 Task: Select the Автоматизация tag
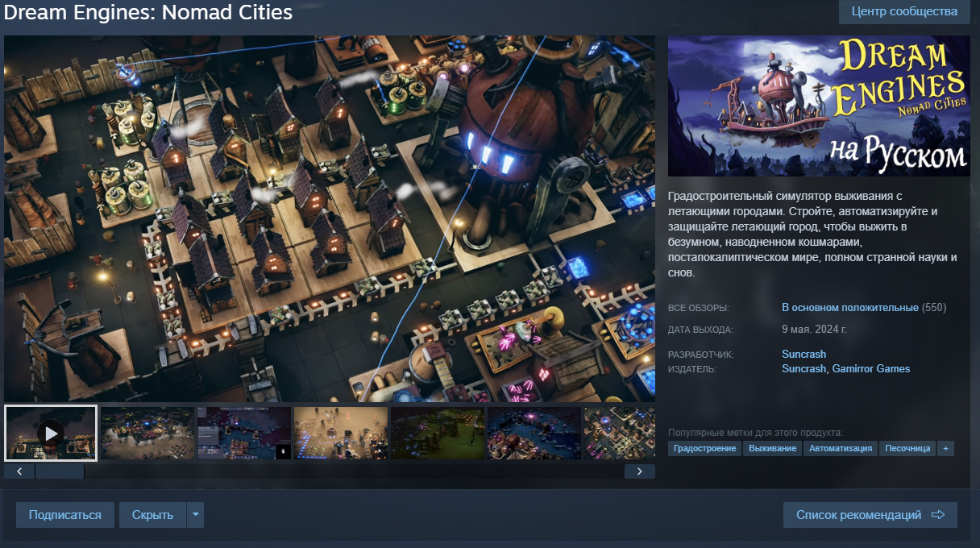(841, 448)
